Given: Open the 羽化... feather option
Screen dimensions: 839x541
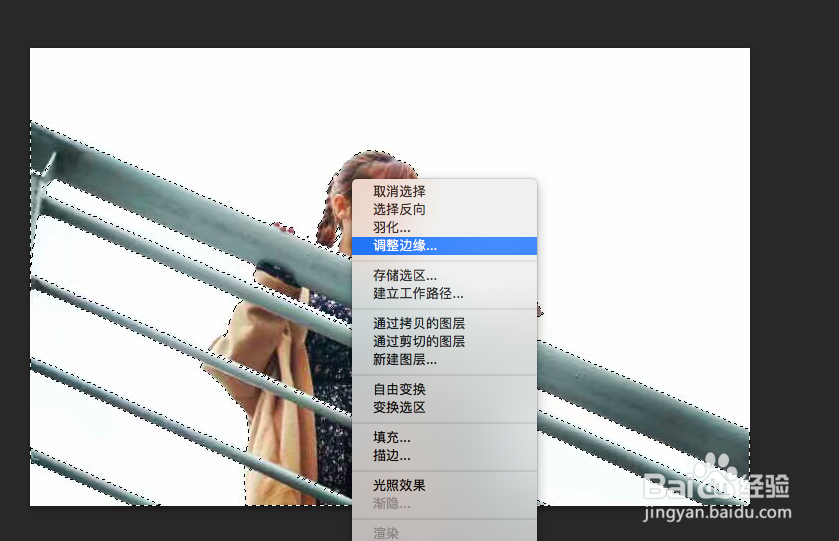Looking at the screenshot, I should tap(444, 228).
